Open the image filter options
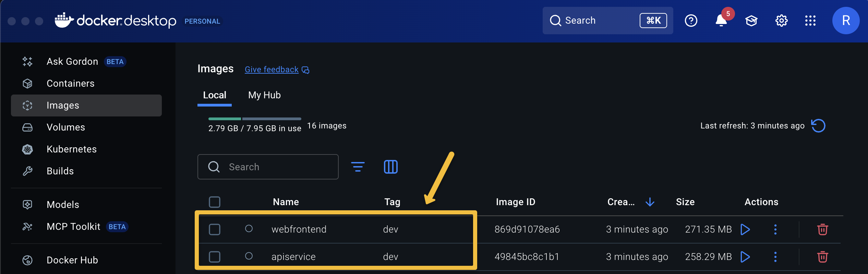868x274 pixels. [x=358, y=167]
